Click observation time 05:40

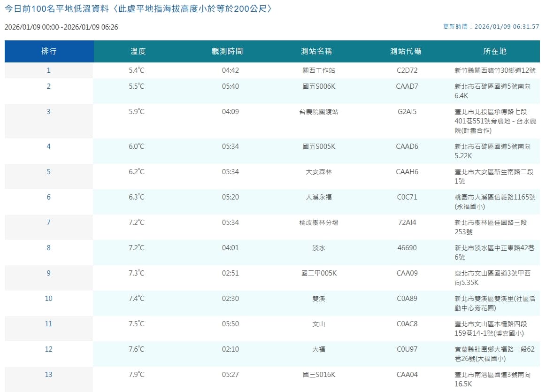[x=231, y=86]
